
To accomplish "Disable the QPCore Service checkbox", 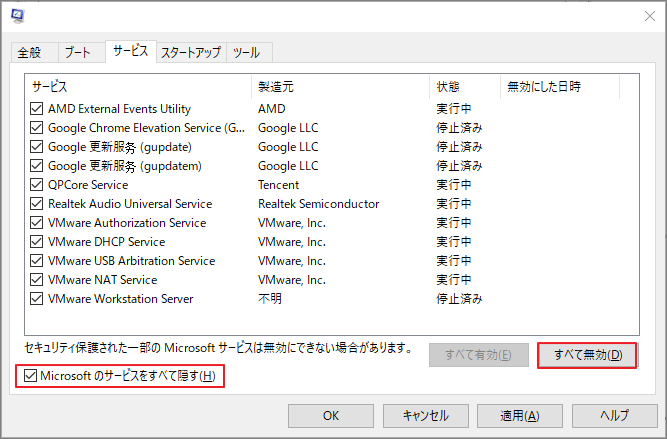I will (x=37, y=185).
